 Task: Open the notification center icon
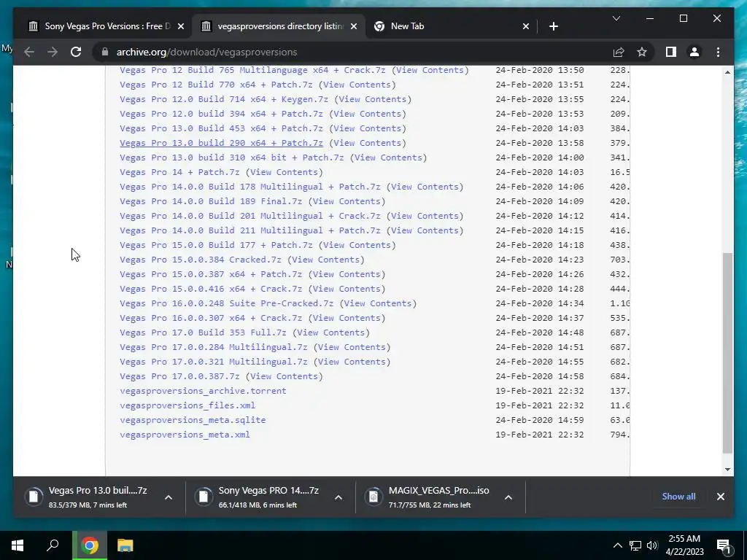point(723,545)
